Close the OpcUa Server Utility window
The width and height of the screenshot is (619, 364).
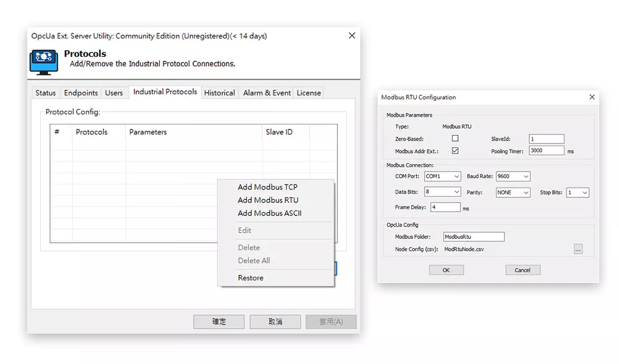[x=352, y=36]
